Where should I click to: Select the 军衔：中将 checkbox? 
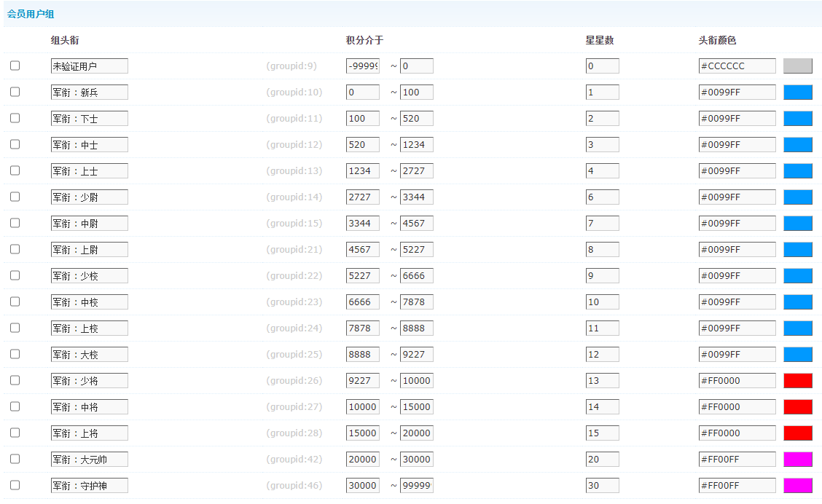(15, 406)
